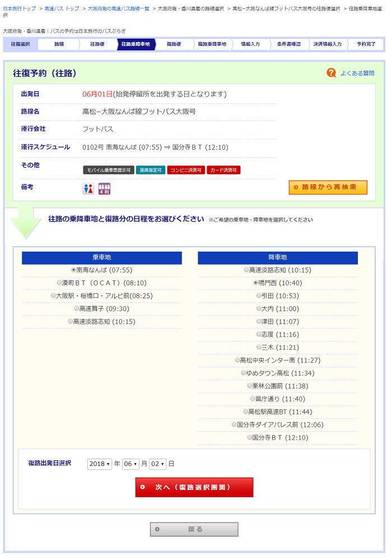Click the orange question mark help icon

click(x=331, y=73)
